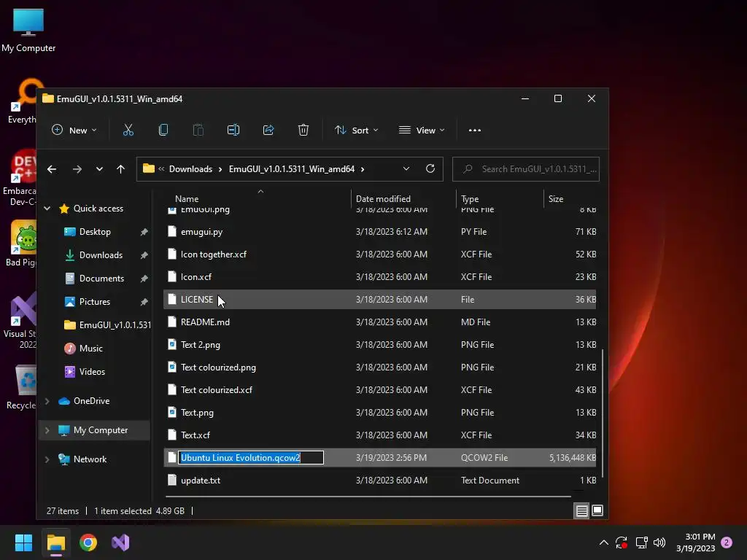Open Windows Start menu
Screen dimensions: 747x560
(23, 542)
